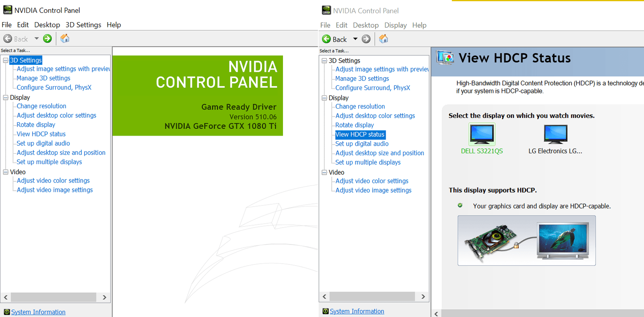
Task: Select the LG Electronics monitor icon
Action: pos(555,134)
